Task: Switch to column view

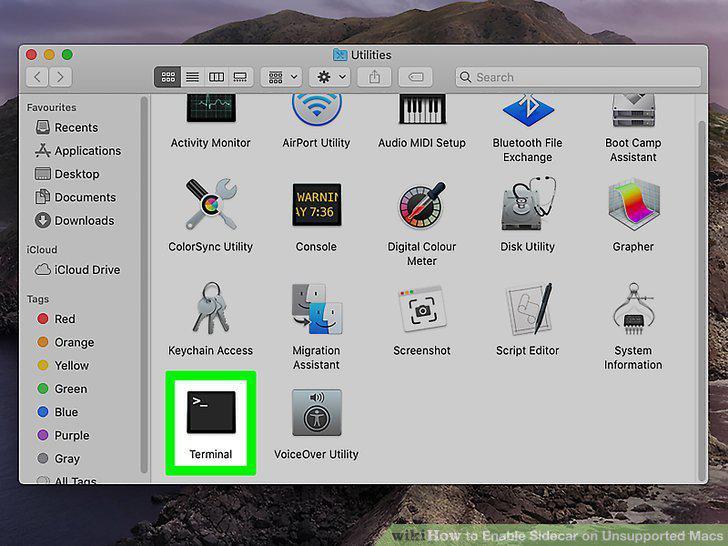Action: [216, 77]
